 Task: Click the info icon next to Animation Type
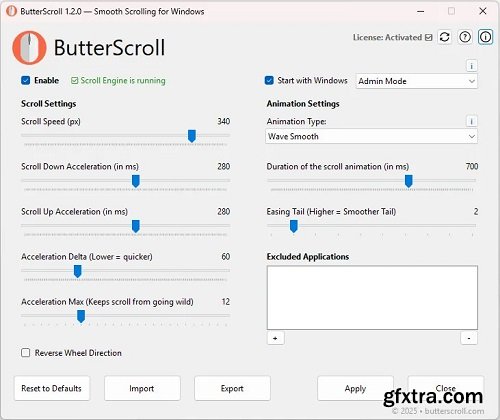pos(471,121)
